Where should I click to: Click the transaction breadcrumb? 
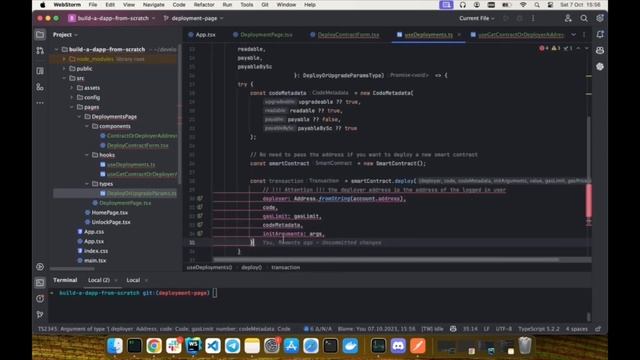tap(285, 267)
